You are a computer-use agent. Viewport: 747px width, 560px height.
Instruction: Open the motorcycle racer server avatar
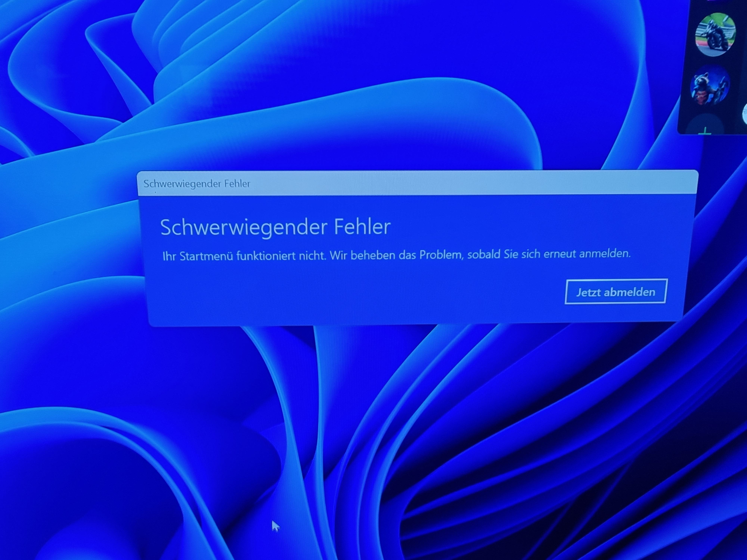715,35
